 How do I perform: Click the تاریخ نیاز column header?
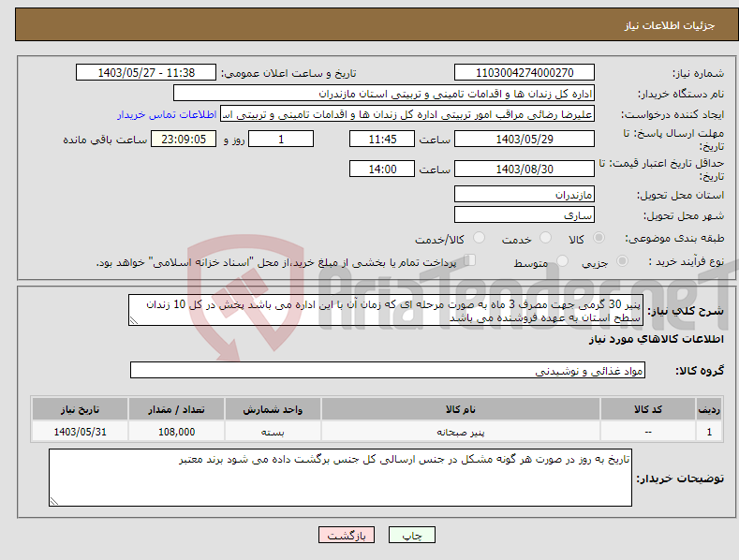tap(81, 409)
